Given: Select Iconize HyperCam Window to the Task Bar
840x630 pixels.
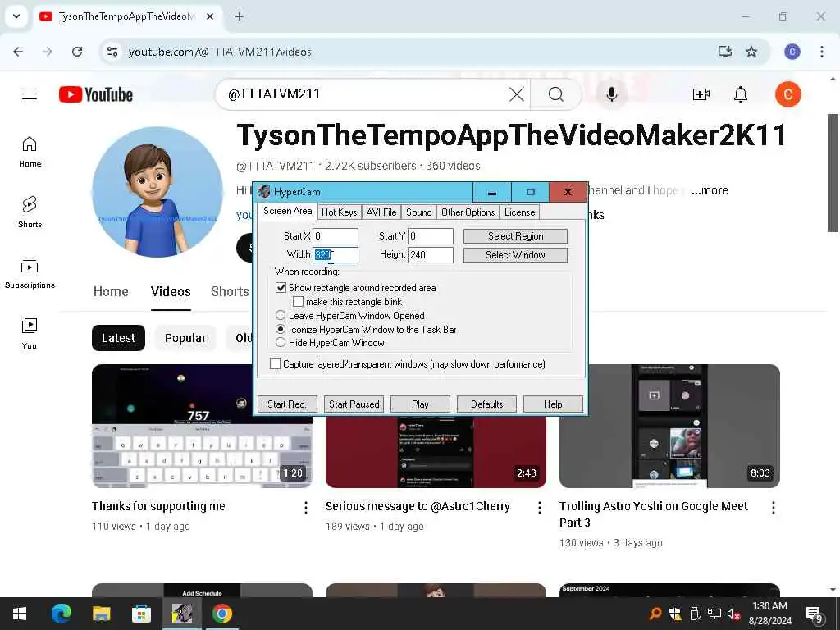Looking at the screenshot, I should click(x=281, y=329).
